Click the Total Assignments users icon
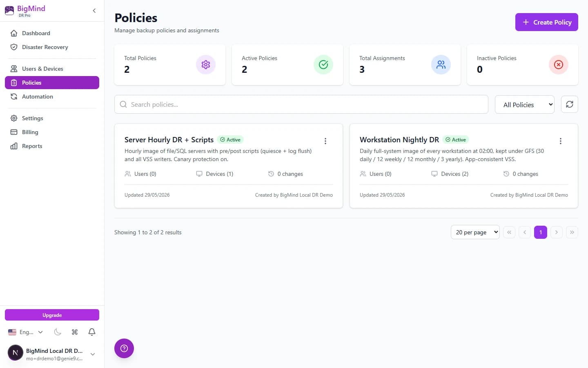Screen dimensions: 588x368 (x=441, y=65)
